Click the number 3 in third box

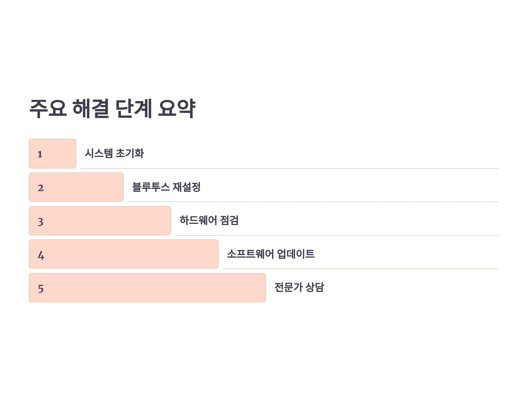pos(41,222)
